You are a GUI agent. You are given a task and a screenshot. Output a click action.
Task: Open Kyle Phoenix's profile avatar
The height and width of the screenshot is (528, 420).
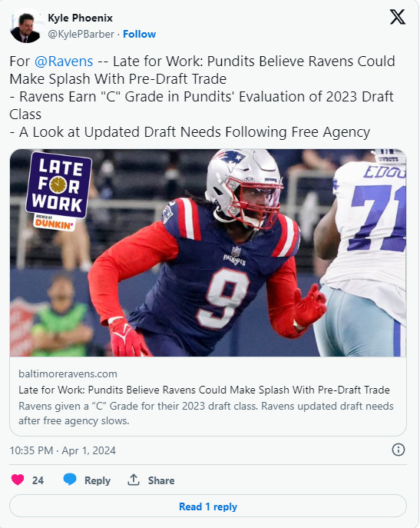pyautogui.click(x=25, y=26)
